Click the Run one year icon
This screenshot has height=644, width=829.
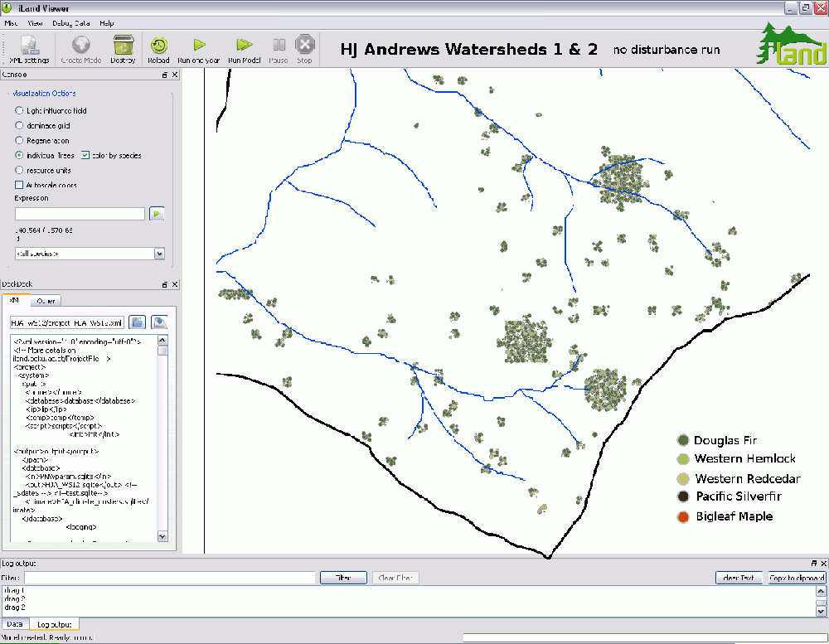point(199,49)
